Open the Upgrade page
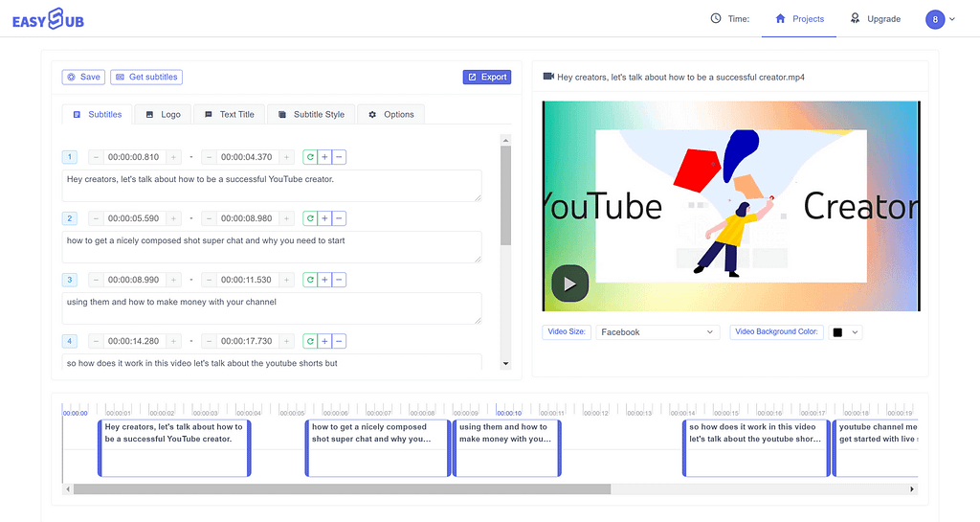The image size is (980, 522). pyautogui.click(x=875, y=19)
